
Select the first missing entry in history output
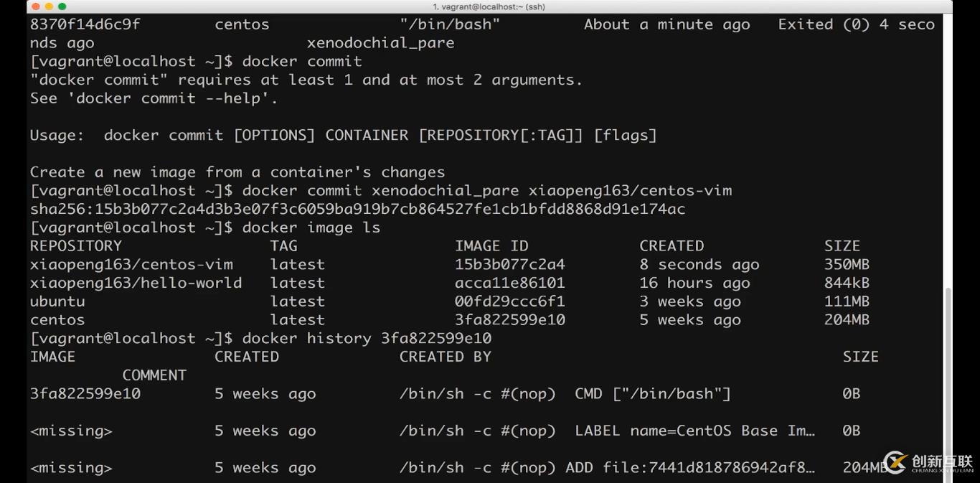[70, 431]
